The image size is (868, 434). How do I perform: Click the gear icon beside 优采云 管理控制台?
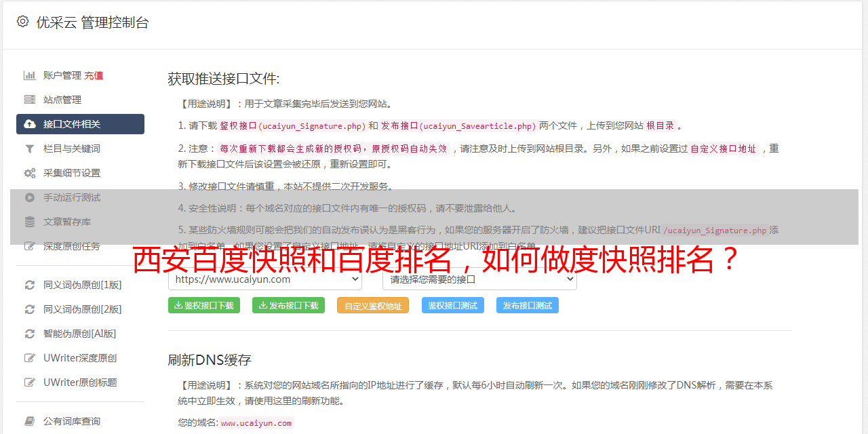23,22
